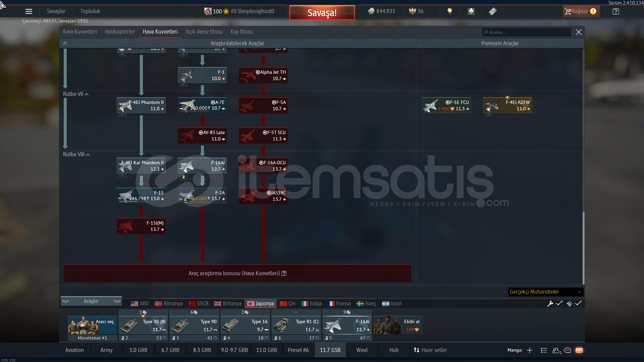The height and width of the screenshot is (362, 644).
Task: Select the Preset #6 lineup
Action: 298,350
